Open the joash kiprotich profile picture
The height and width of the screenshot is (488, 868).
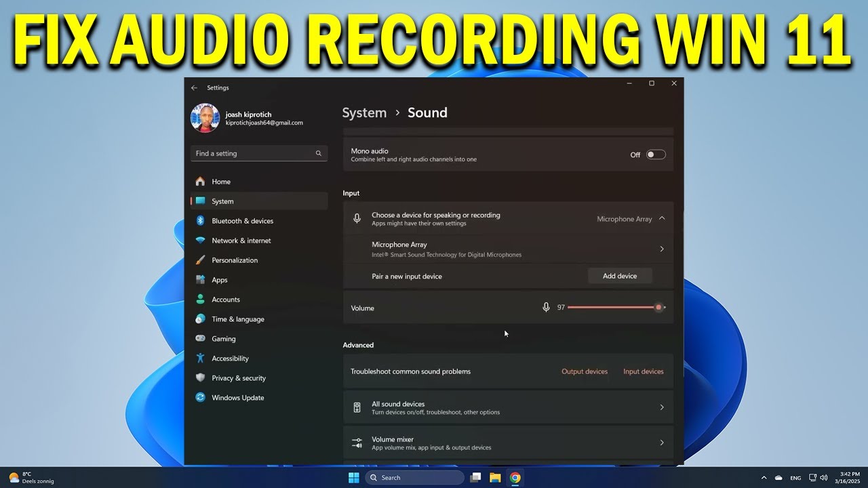205,118
